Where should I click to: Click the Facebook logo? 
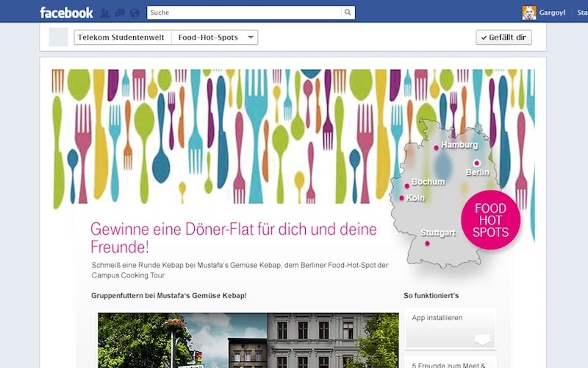point(66,13)
